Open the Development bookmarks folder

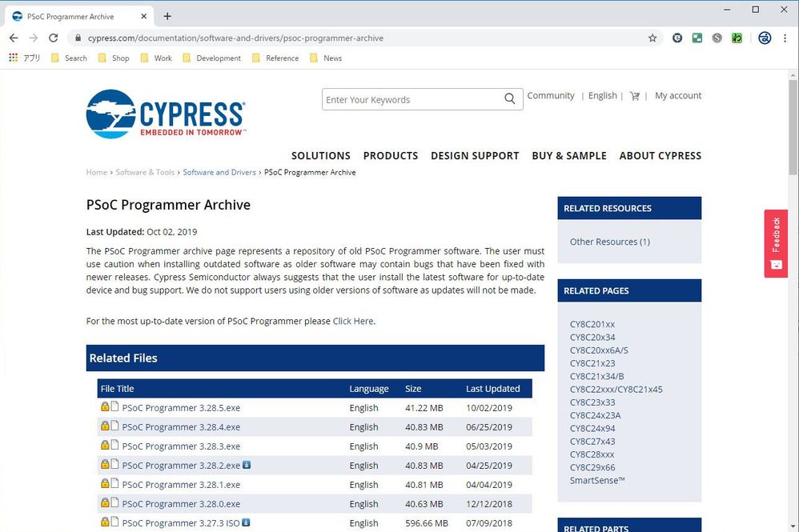[212, 58]
